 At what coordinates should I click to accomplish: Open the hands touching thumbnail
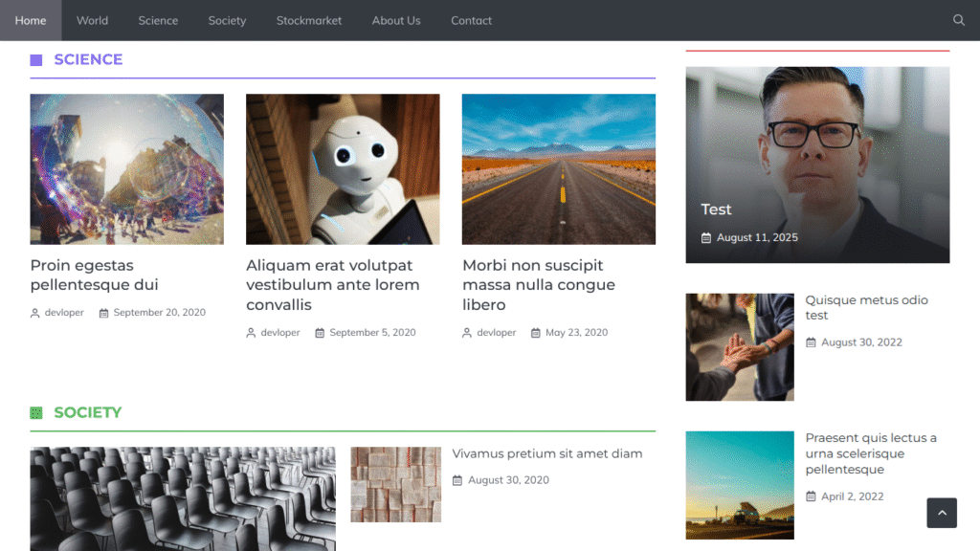740,347
